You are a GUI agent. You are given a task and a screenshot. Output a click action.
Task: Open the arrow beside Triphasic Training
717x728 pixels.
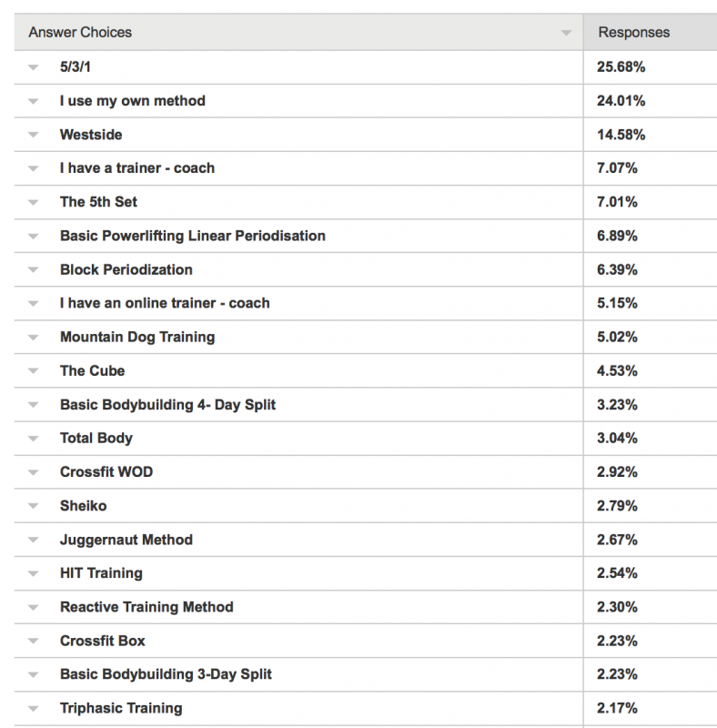(x=33, y=709)
